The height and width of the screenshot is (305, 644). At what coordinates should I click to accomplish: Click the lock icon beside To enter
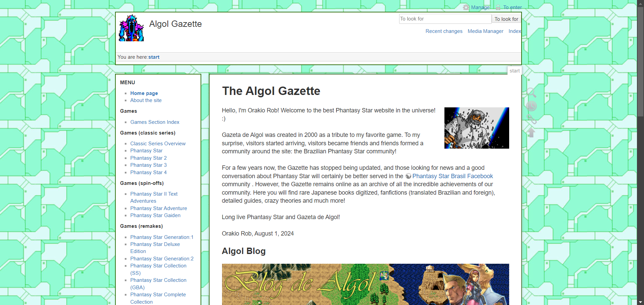[498, 7]
